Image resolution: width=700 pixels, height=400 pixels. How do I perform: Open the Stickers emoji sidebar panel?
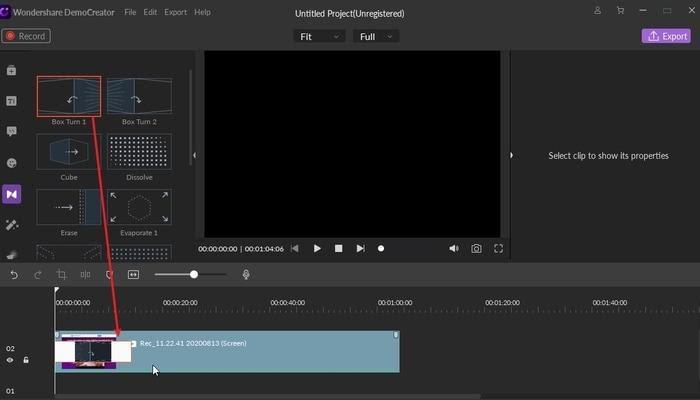[12, 162]
